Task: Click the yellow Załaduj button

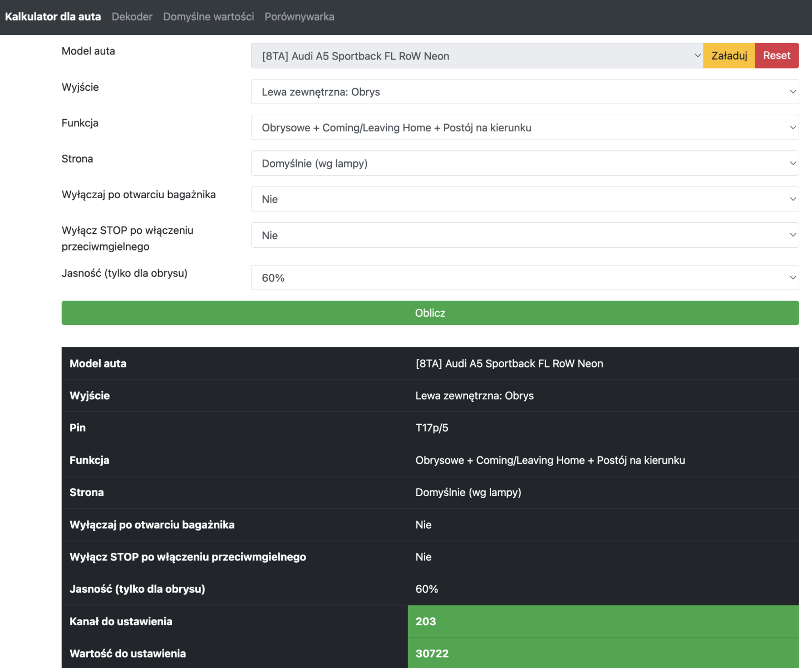Action: tap(729, 56)
